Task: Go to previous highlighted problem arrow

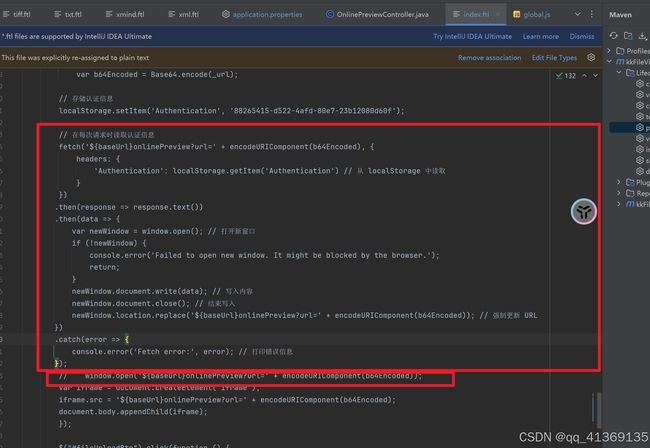Action: coord(584,75)
